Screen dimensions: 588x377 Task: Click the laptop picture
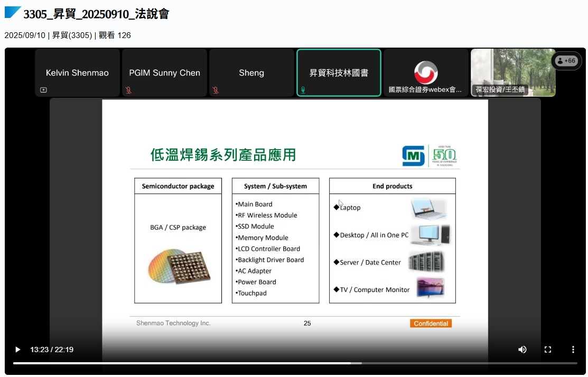click(x=429, y=208)
